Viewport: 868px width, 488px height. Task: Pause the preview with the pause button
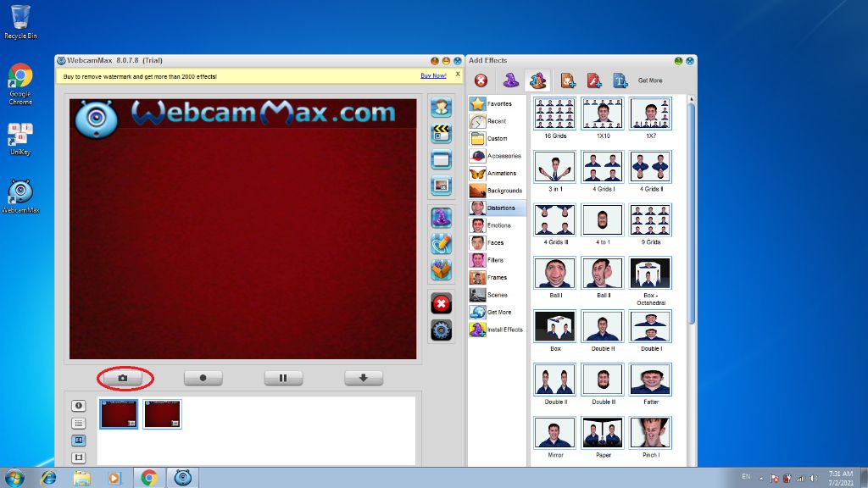283,378
